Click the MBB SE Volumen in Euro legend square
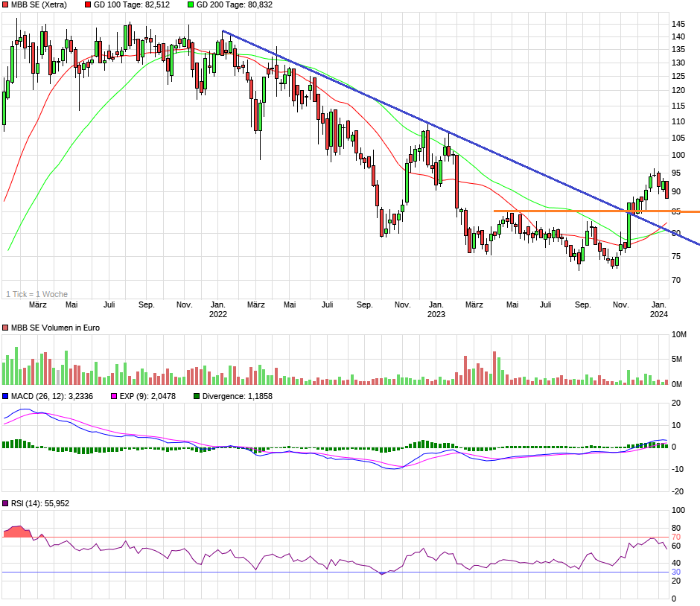This screenshot has width=700, height=606. coord(5,327)
